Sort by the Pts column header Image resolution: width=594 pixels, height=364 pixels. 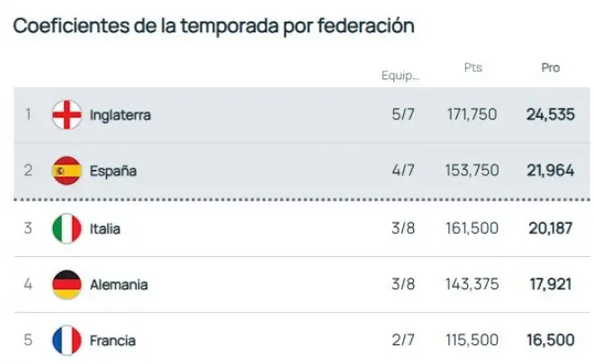[x=473, y=67]
